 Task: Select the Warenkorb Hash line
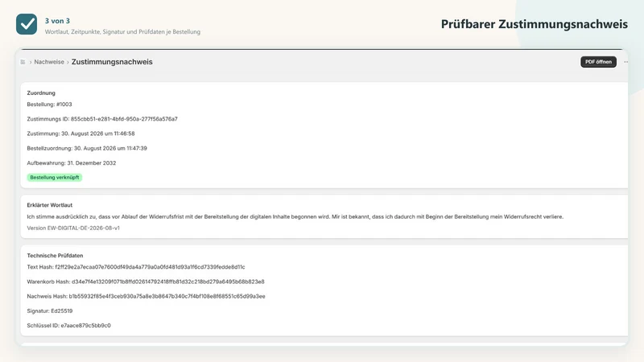click(146, 282)
